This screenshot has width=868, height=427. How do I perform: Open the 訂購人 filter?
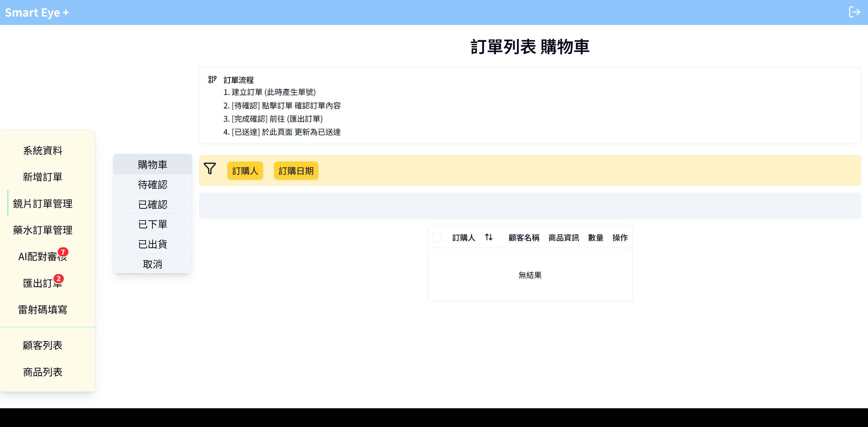pos(245,171)
